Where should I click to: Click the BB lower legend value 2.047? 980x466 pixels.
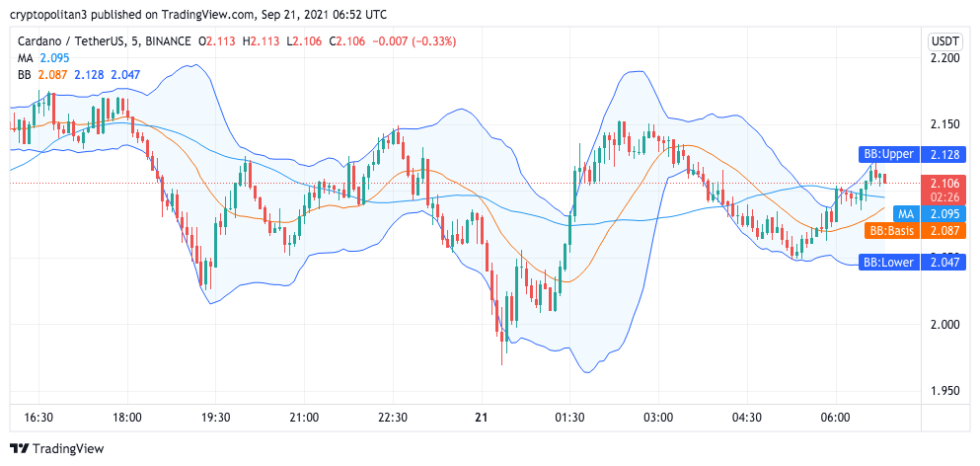tap(125, 74)
